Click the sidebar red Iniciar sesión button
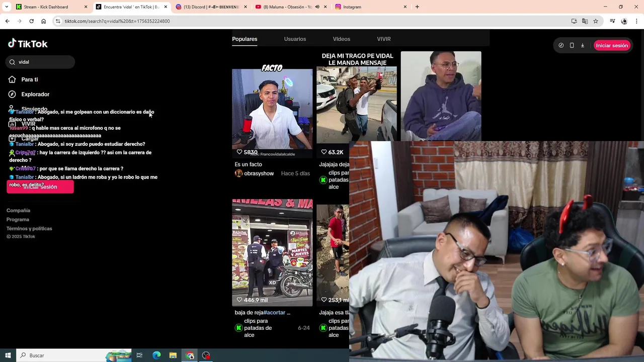The height and width of the screenshot is (362, 644). pyautogui.click(x=40, y=187)
